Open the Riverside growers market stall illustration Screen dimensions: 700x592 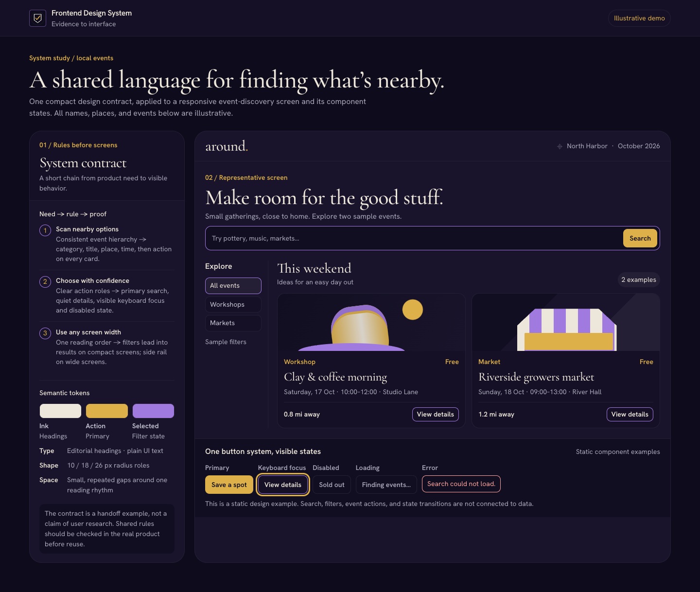(566, 322)
